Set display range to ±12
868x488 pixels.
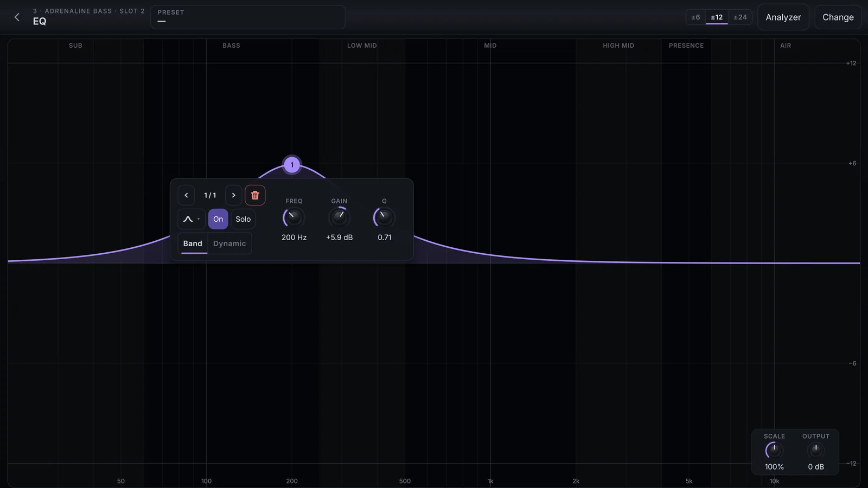pos(717,17)
